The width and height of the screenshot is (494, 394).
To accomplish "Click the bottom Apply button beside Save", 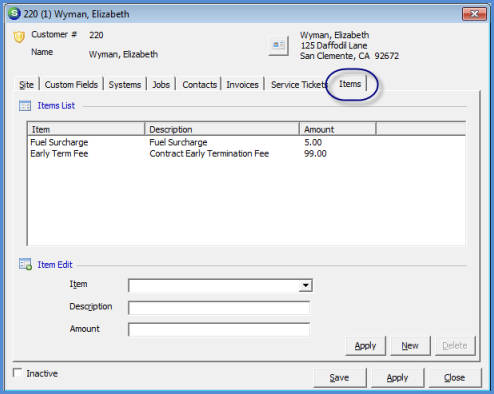I will pos(397,378).
